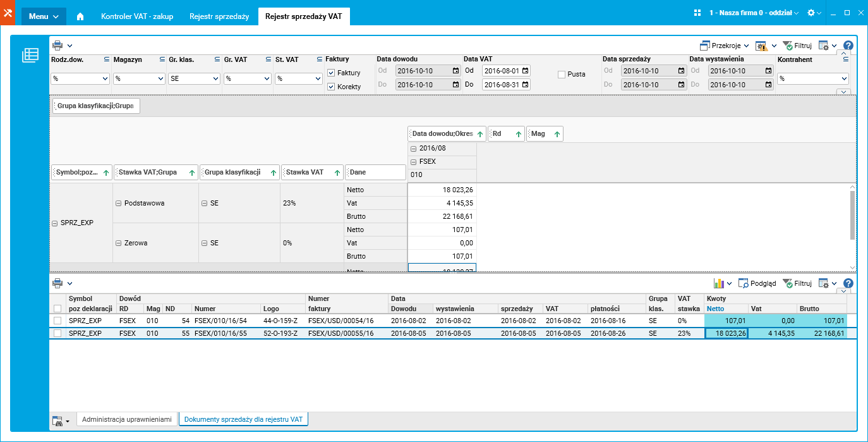The height and width of the screenshot is (442, 868).
Task: Uncheck the Faktury checkbox
Action: pyautogui.click(x=331, y=73)
